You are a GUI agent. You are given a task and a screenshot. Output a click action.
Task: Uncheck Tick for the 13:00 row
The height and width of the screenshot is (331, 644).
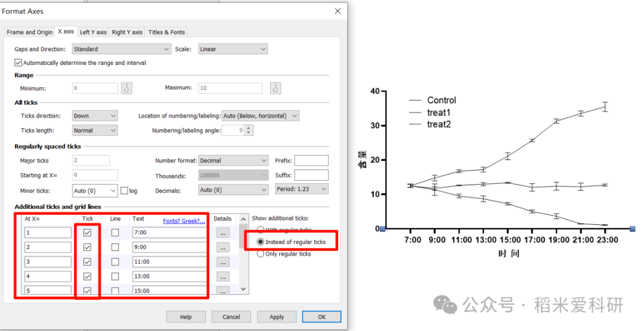tap(87, 276)
